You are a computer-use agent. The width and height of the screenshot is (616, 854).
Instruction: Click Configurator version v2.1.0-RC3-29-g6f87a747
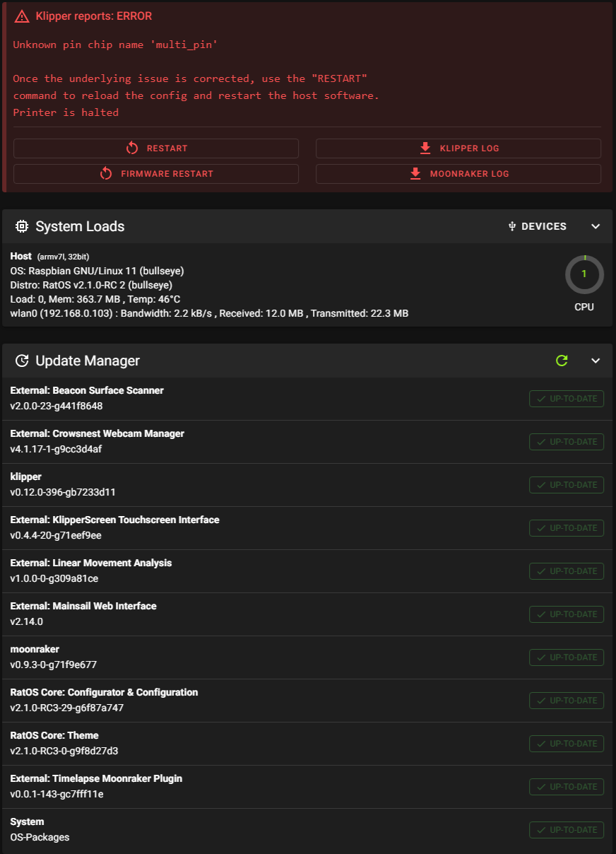(x=67, y=708)
